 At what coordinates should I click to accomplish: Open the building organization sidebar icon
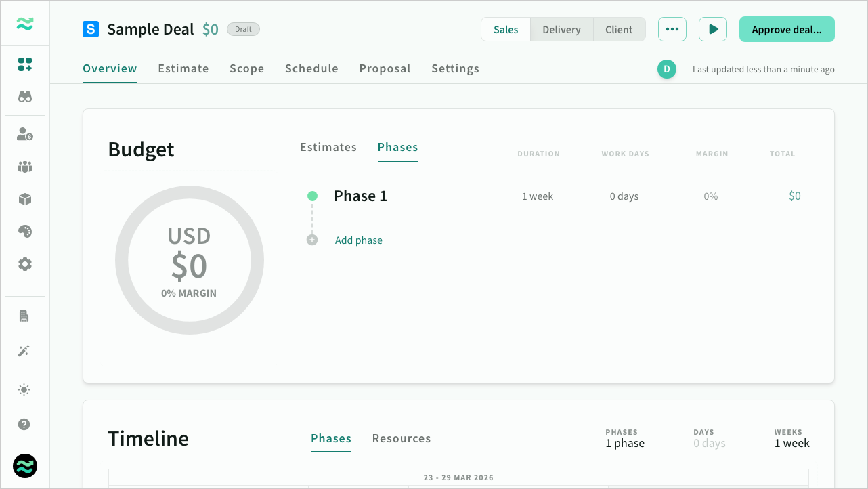point(25,316)
